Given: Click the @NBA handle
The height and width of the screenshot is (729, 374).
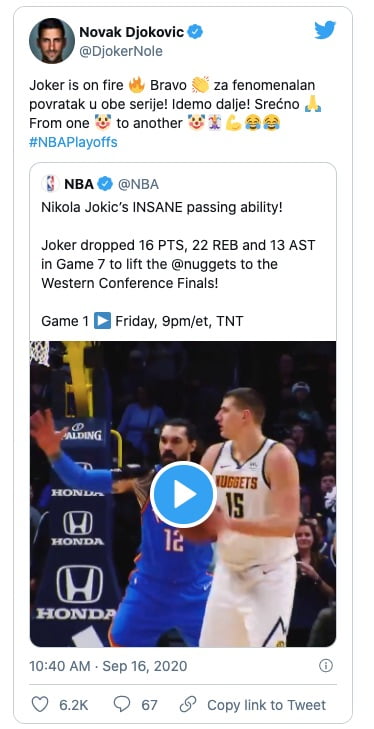Looking at the screenshot, I should click(138, 184).
